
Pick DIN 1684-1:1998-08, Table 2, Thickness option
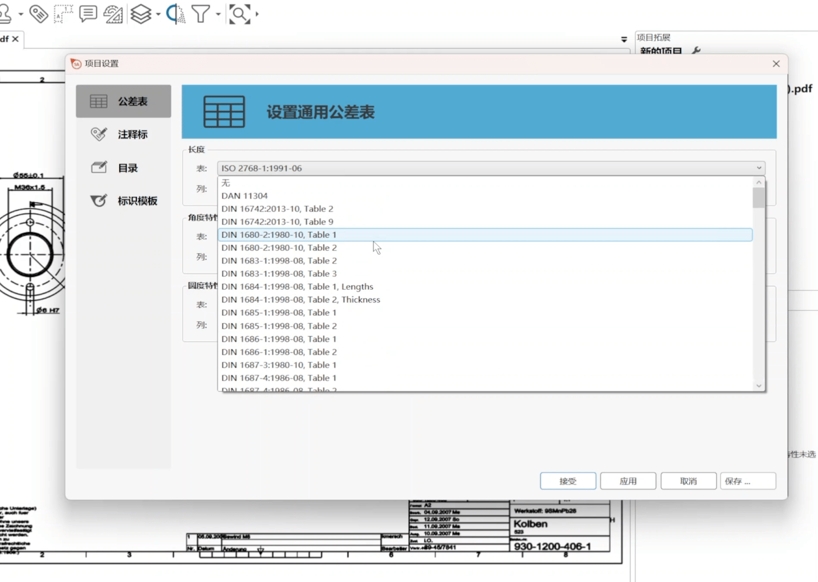pos(300,300)
